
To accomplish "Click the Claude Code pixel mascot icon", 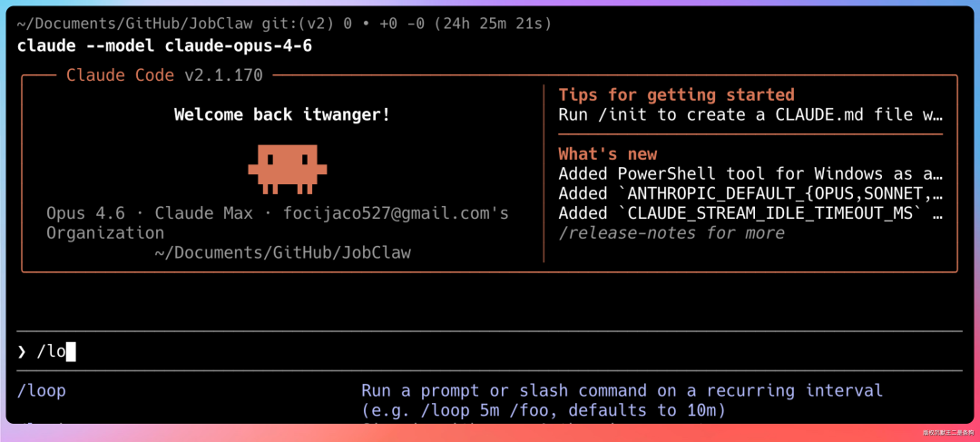I will [x=288, y=169].
